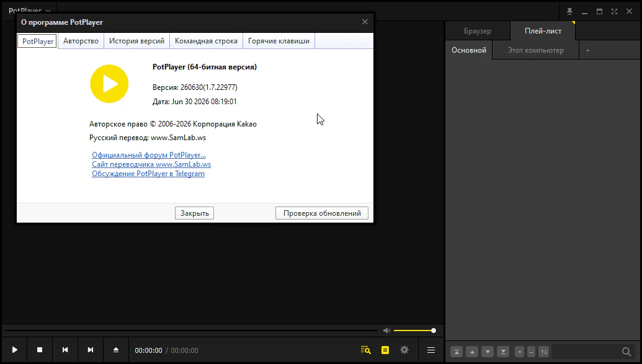Click the Русский перевод: www.SamLab.ws text
The width and height of the screenshot is (642, 364).
coord(148,138)
